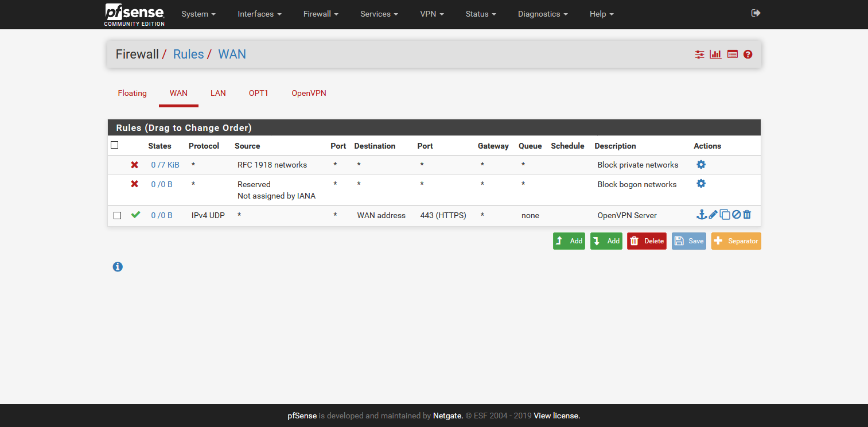868x427 pixels.
Task: Click View license link
Action: pos(557,416)
